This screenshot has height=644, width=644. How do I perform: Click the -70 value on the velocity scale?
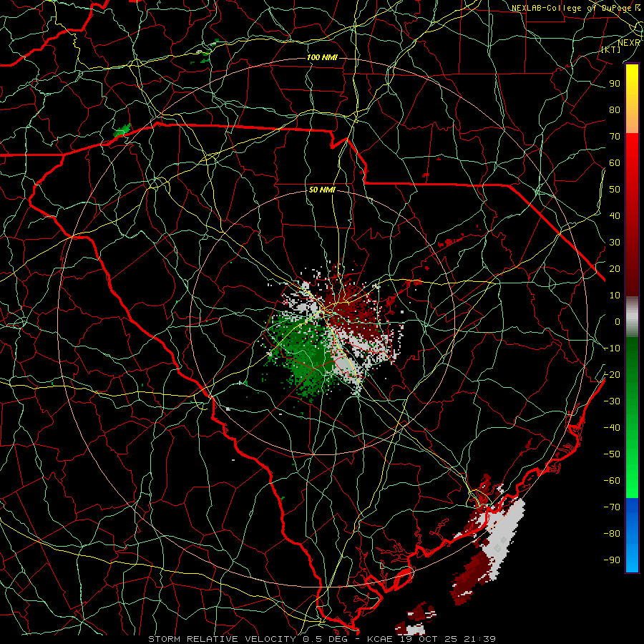(612, 507)
